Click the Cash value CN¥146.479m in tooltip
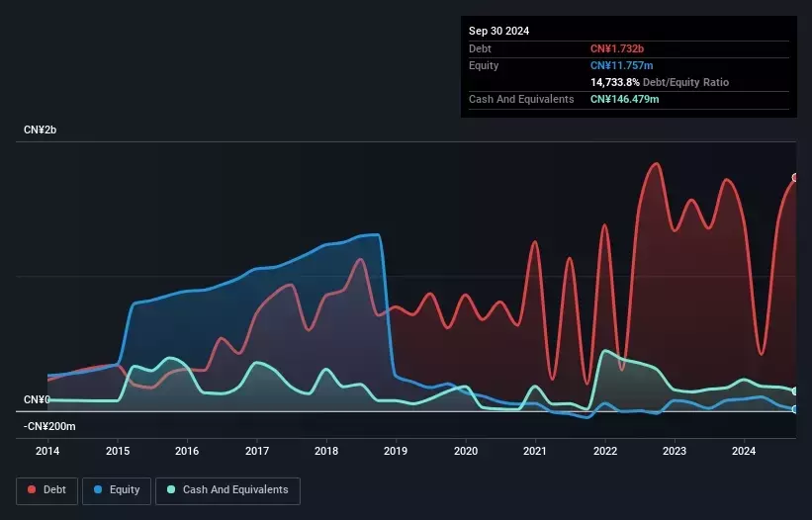 (x=624, y=99)
